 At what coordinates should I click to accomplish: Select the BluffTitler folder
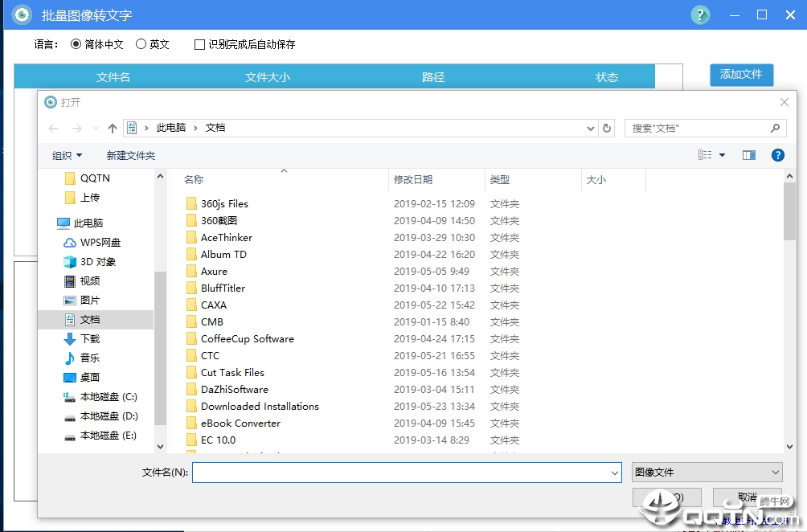[x=223, y=289]
